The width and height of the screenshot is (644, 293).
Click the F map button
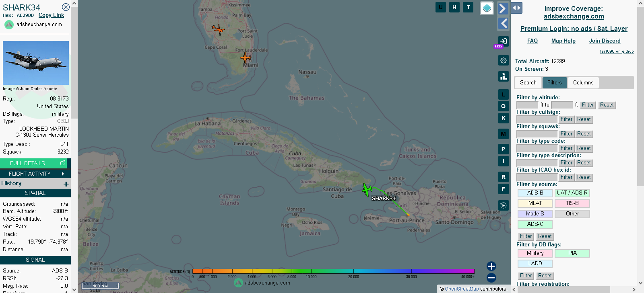tap(504, 189)
